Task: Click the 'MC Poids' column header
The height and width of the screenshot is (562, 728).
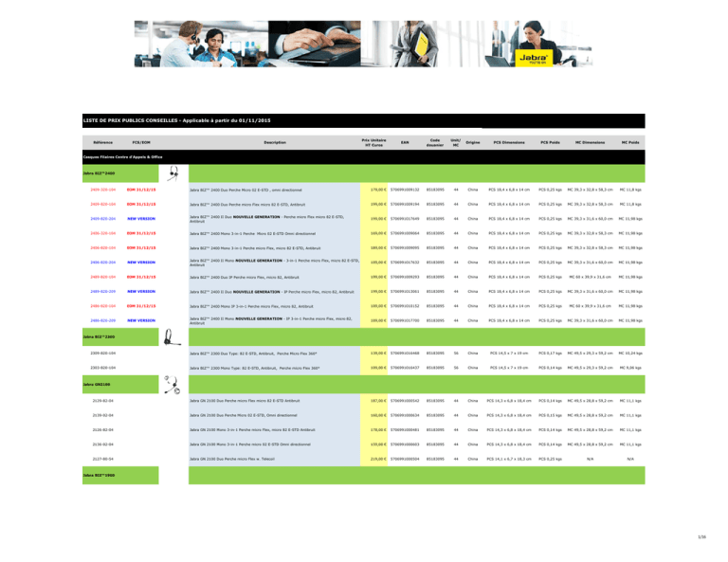Action: click(630, 142)
